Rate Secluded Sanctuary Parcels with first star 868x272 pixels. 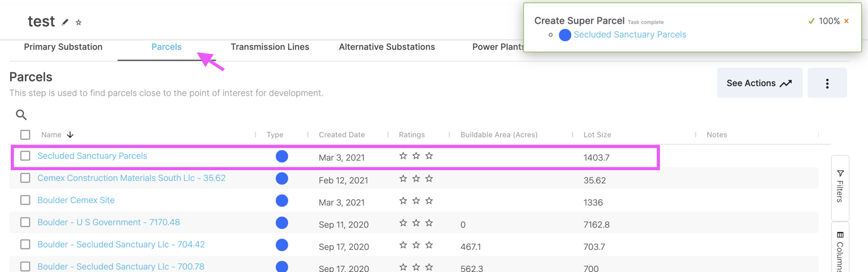[403, 156]
